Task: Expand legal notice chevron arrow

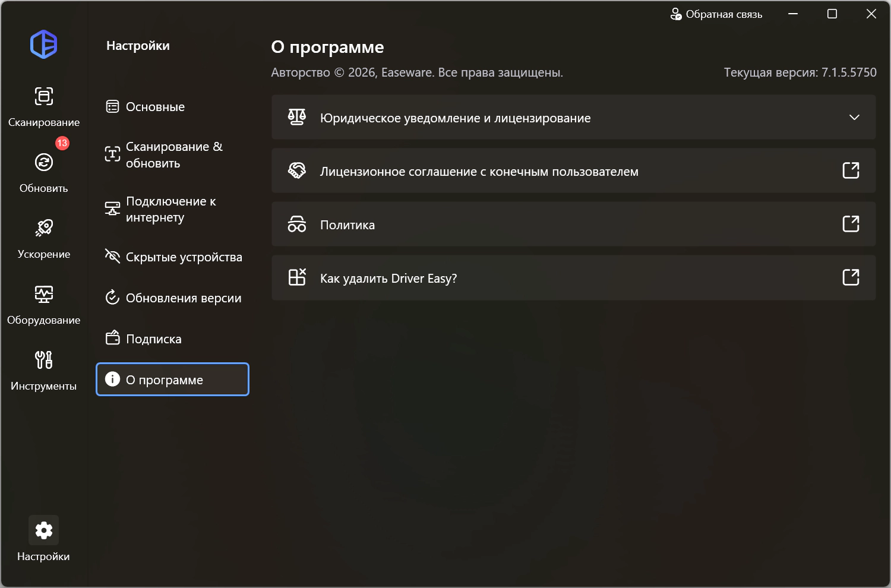Action: (854, 118)
